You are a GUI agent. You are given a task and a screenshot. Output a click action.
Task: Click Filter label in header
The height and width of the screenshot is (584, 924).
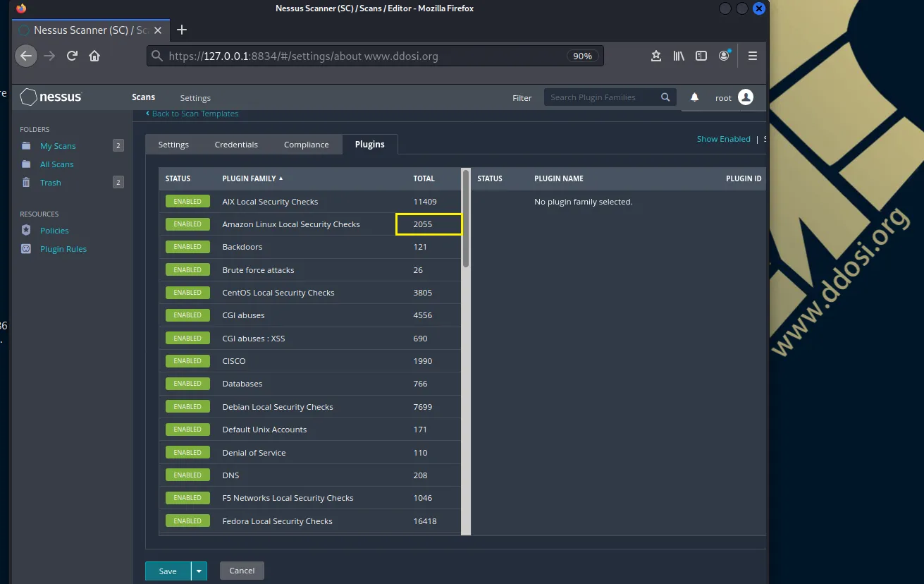(522, 98)
